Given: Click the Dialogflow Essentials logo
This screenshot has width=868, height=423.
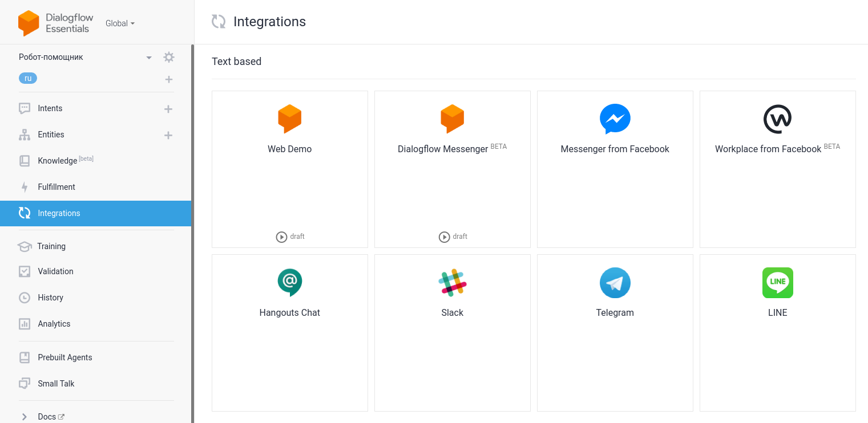Looking at the screenshot, I should pos(55,23).
